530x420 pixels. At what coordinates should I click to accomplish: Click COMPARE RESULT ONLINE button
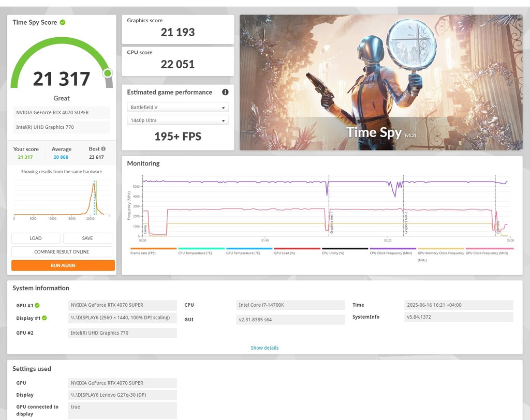(x=62, y=252)
